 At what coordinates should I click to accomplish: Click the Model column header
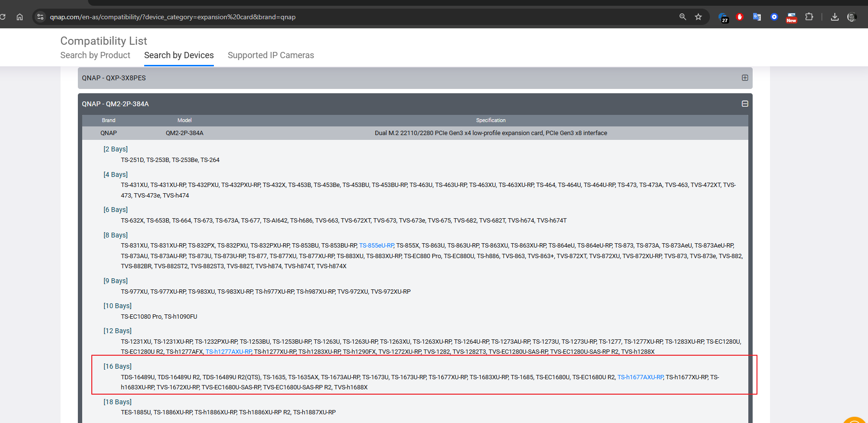[x=185, y=120]
